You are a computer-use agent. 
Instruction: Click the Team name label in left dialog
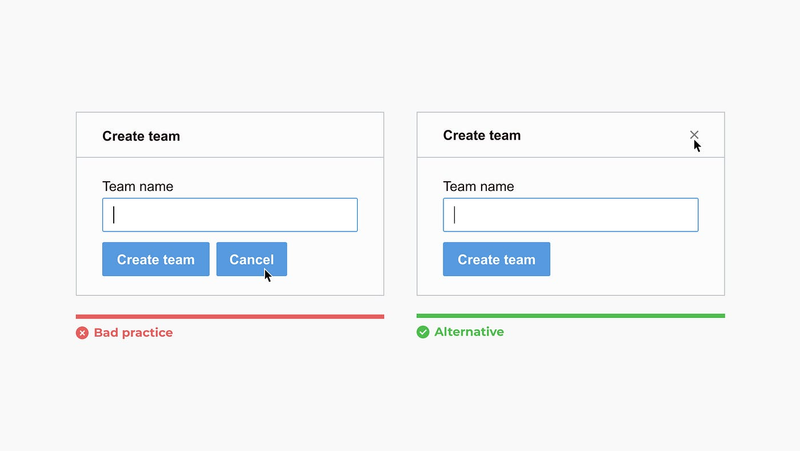point(138,186)
